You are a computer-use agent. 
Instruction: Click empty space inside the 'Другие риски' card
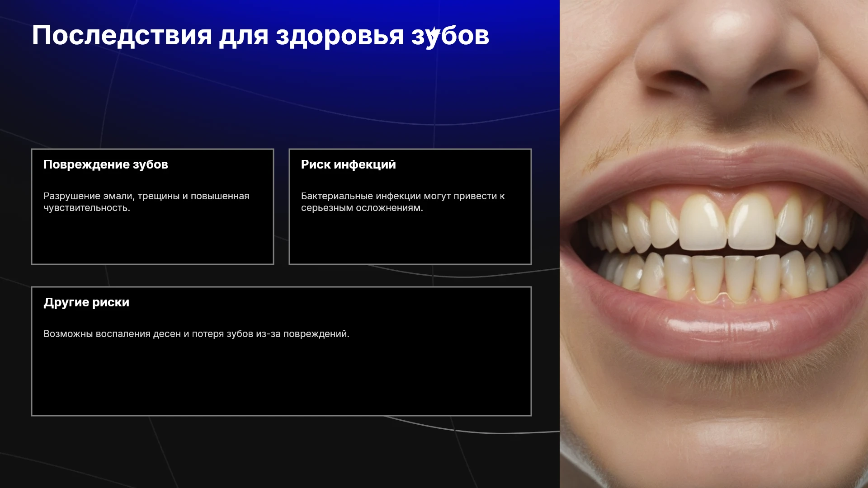tap(281, 380)
